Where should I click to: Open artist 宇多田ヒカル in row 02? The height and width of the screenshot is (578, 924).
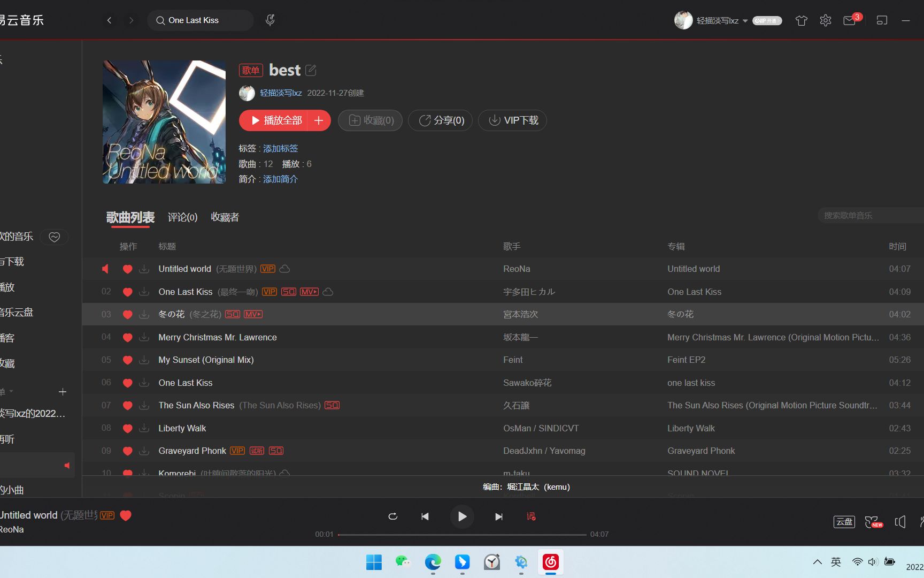(529, 292)
